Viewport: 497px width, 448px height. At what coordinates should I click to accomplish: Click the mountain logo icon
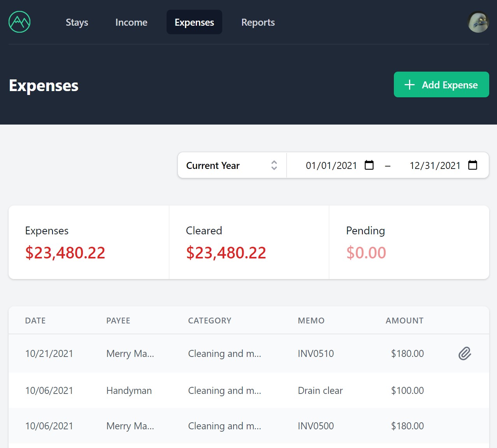point(19,22)
